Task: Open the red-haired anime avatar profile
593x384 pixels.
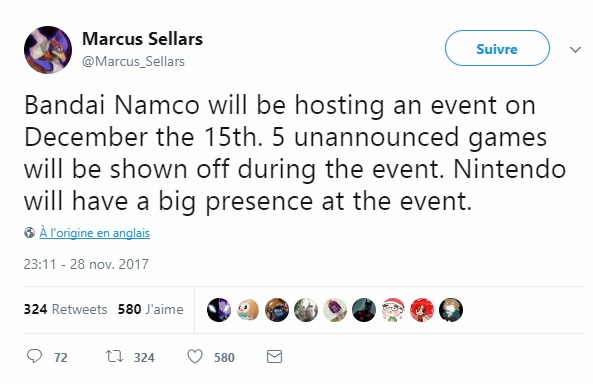Action: pyautogui.click(x=422, y=310)
